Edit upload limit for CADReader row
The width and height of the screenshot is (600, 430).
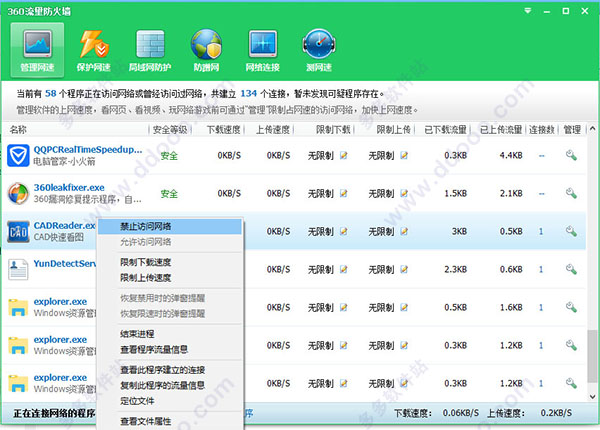(404, 231)
